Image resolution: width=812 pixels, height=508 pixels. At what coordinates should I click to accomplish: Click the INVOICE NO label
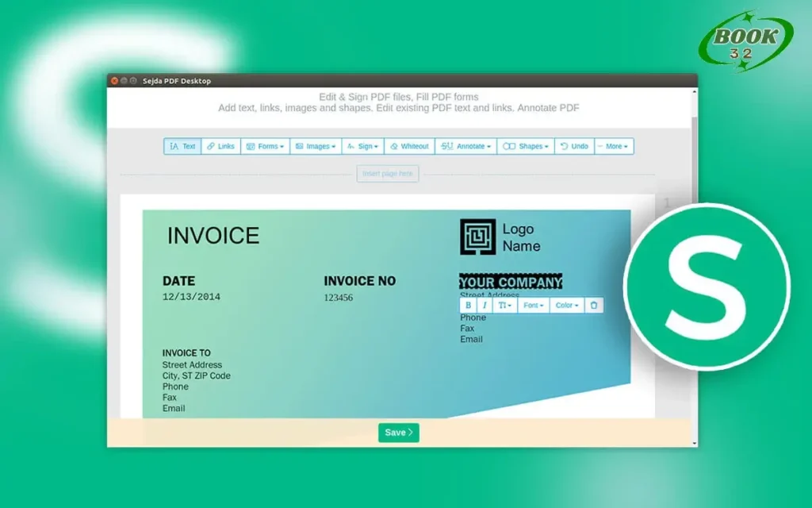[359, 281]
